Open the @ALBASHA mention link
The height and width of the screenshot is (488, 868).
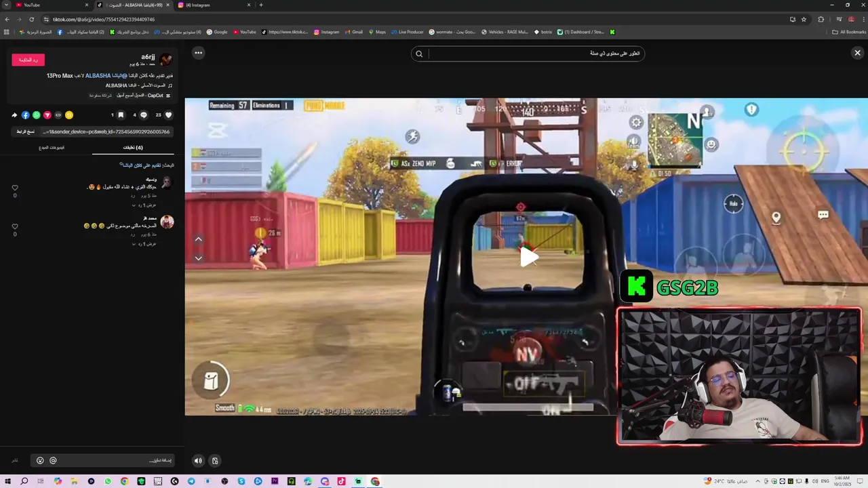click(x=106, y=76)
